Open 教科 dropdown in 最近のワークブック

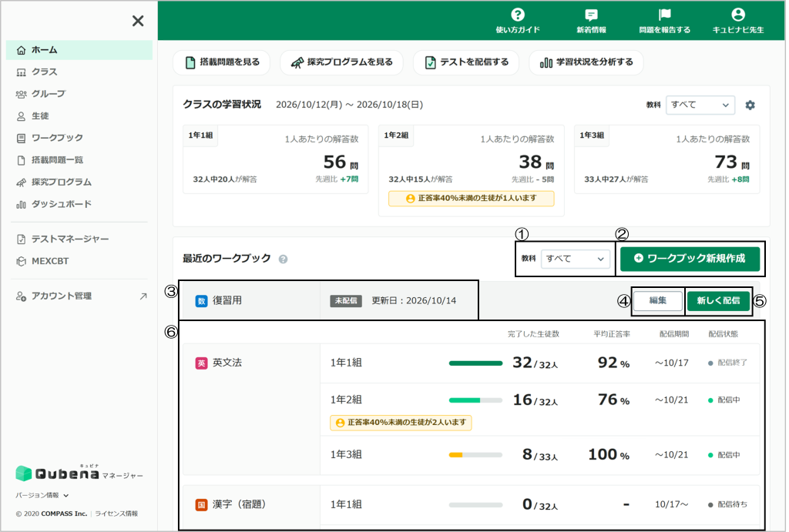(575, 259)
